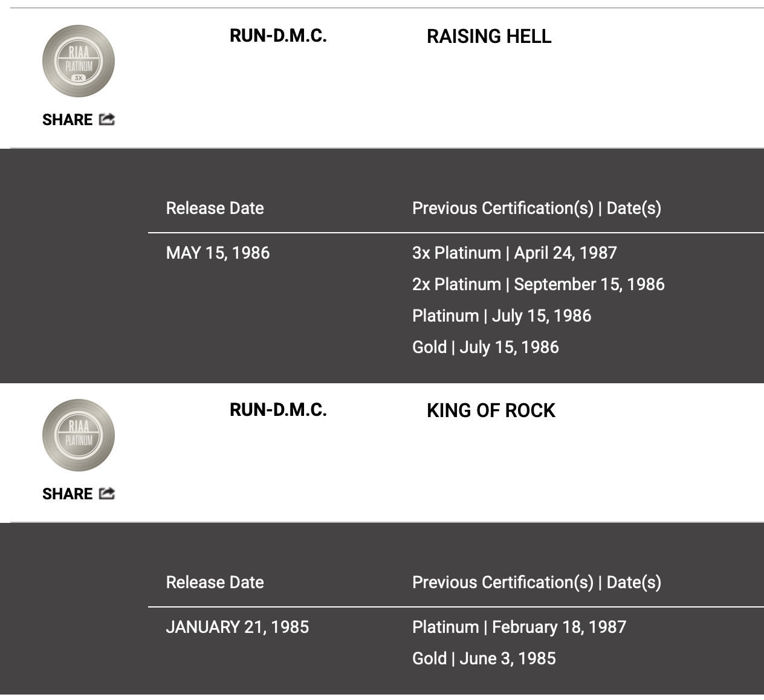Click the Gold July 15, 1986 certification row

coord(485,347)
